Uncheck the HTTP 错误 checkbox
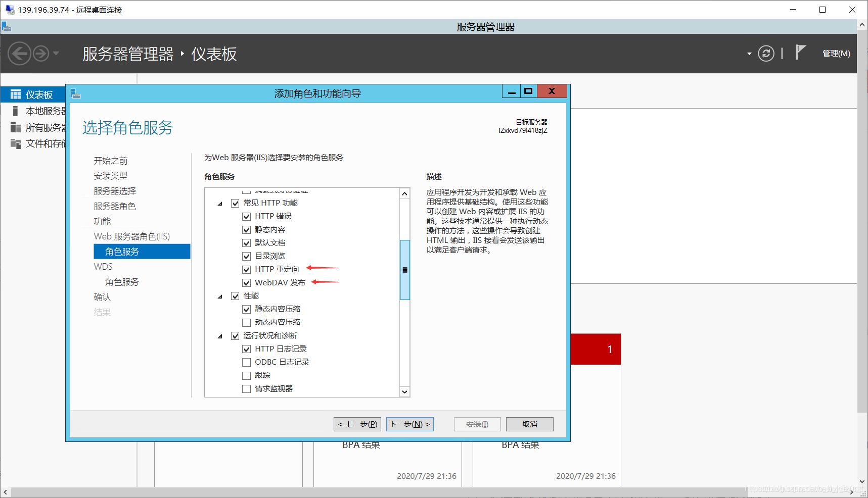This screenshot has height=498, width=868. click(x=247, y=216)
